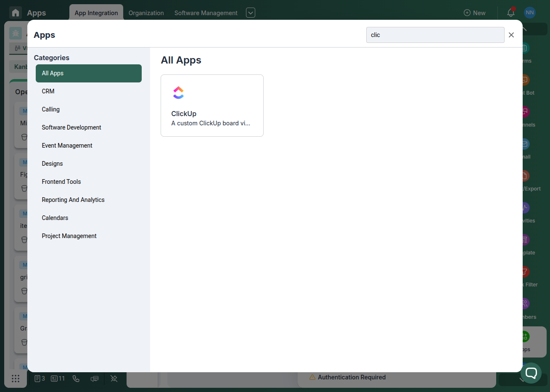The image size is (550, 392).
Task: Open the Task Filter sidebar icon
Action: tap(524, 272)
